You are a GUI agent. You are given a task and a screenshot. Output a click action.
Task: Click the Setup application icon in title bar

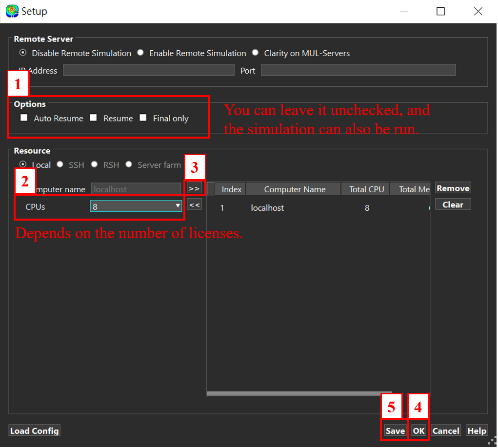[x=12, y=11]
